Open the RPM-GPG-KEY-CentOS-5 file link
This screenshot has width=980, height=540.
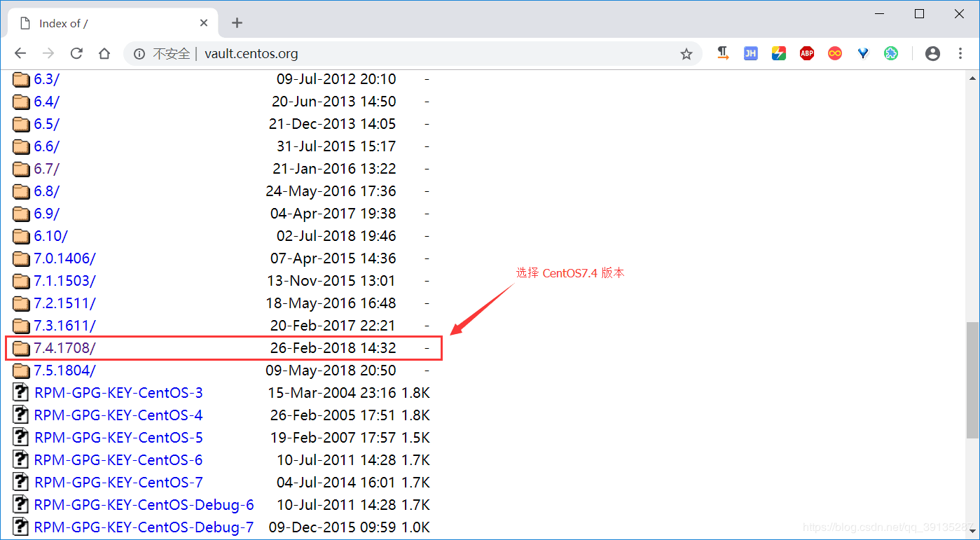pos(118,438)
